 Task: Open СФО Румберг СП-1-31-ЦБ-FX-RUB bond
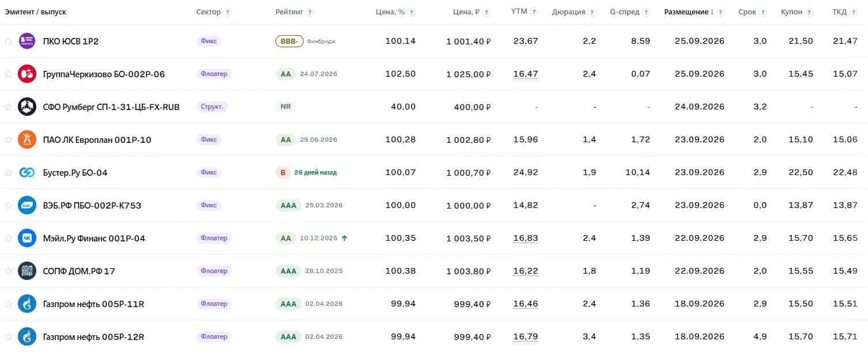pyautogui.click(x=111, y=107)
